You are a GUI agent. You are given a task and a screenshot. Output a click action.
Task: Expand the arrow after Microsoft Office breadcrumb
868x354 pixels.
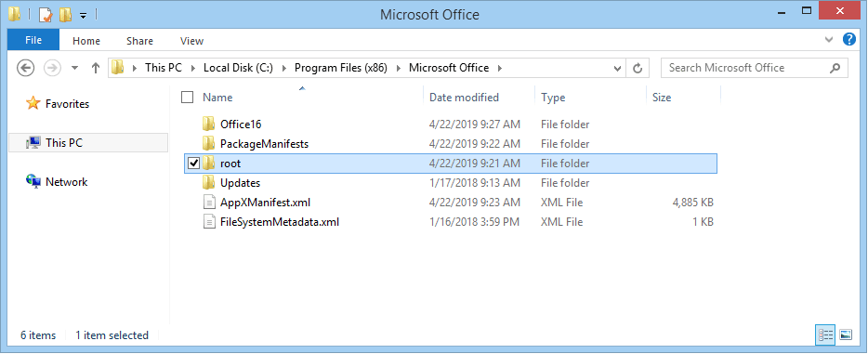pyautogui.click(x=500, y=69)
